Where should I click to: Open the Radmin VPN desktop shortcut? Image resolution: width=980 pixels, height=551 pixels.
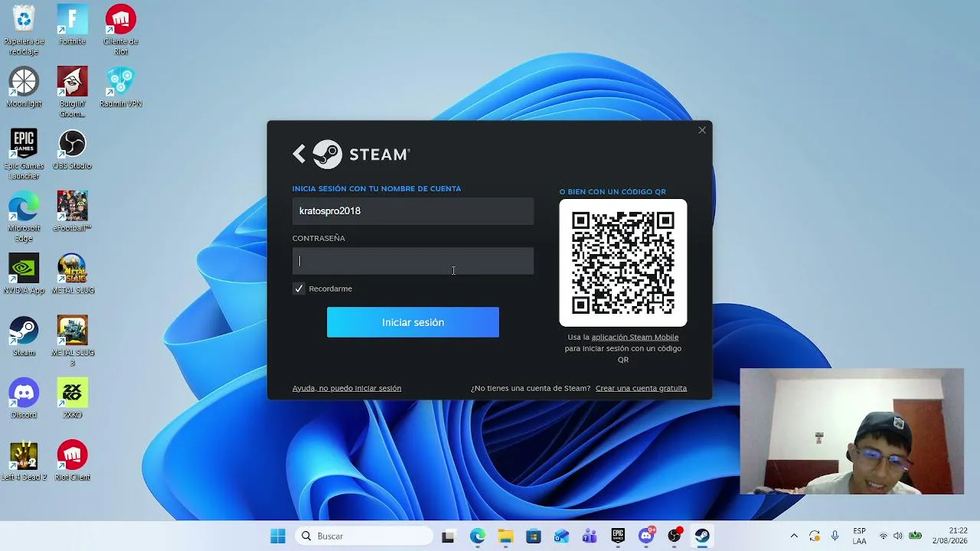tap(121, 87)
